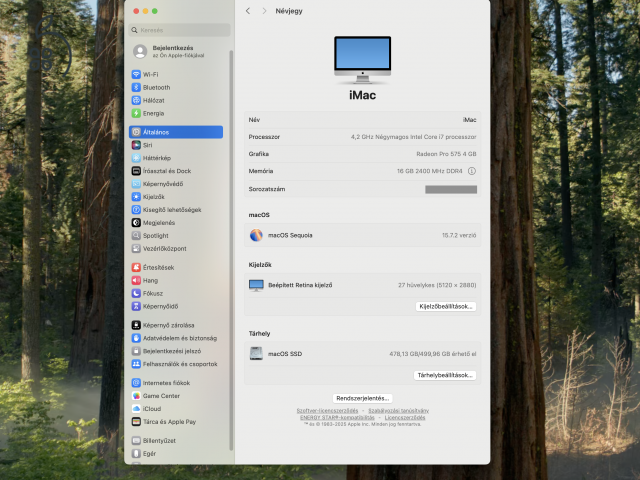Viewport: 640px width, 480px height.
Task: Open Felhasználók és csoportok icon
Action: click(x=136, y=364)
